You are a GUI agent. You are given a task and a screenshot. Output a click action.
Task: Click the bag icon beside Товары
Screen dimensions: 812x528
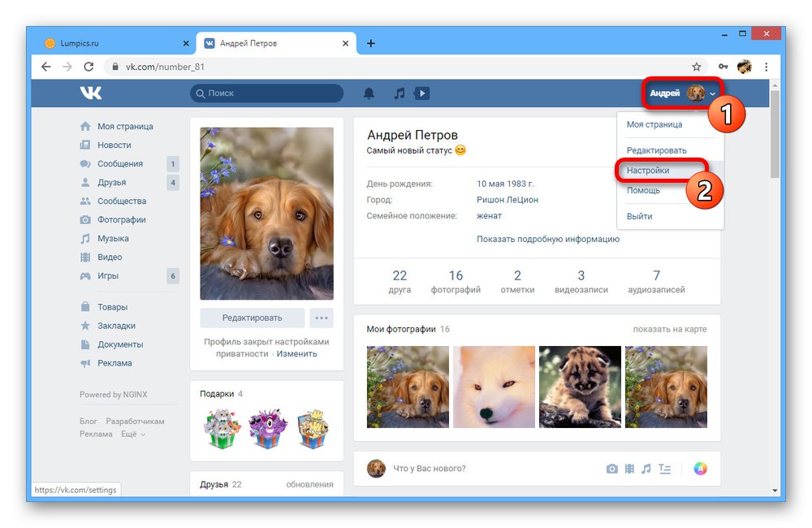coord(85,307)
